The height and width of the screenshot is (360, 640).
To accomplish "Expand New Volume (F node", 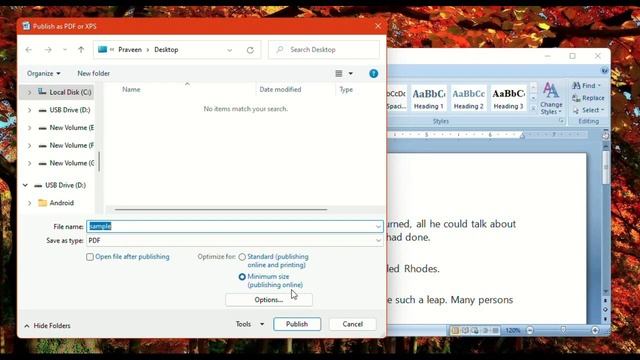I will pyautogui.click(x=29, y=145).
